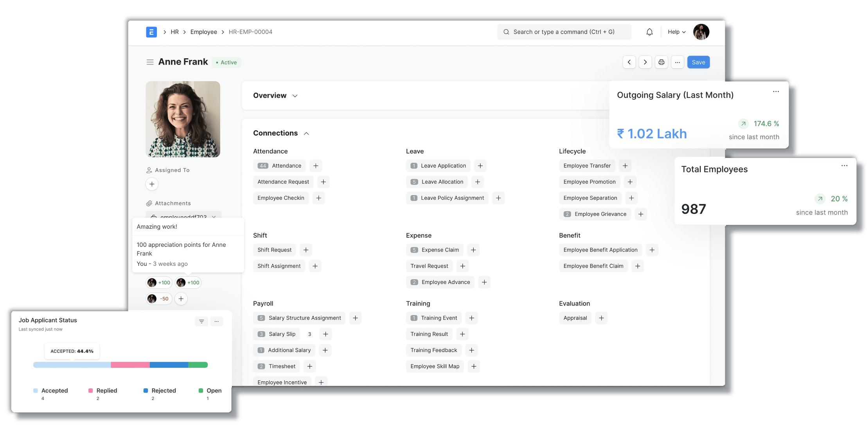Click the notification bell icon
The height and width of the screenshot is (434, 868).
point(649,32)
